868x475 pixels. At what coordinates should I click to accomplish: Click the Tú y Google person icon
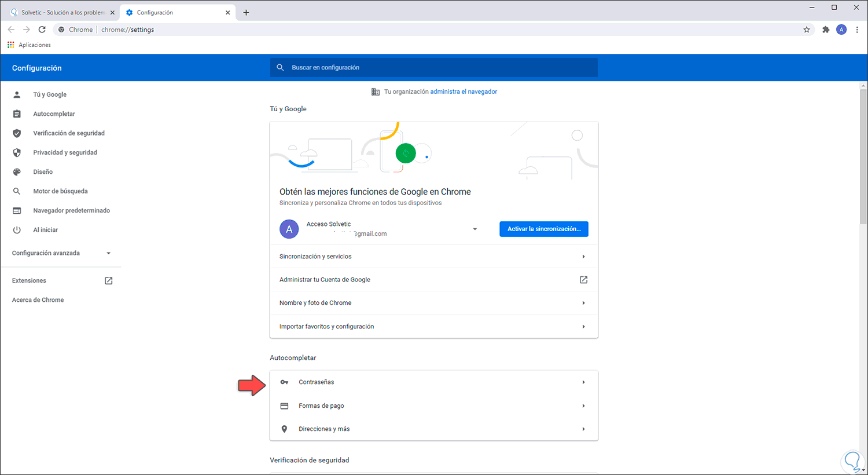17,94
